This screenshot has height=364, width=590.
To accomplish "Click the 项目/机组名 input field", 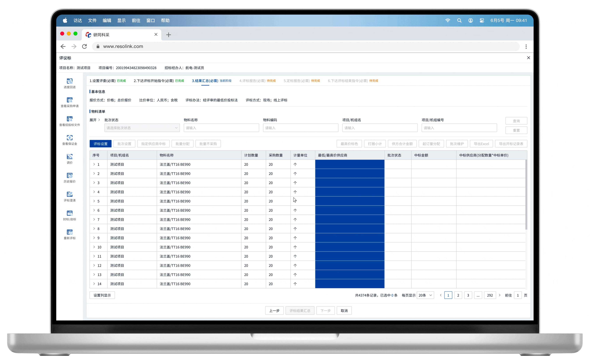I will 380,128.
